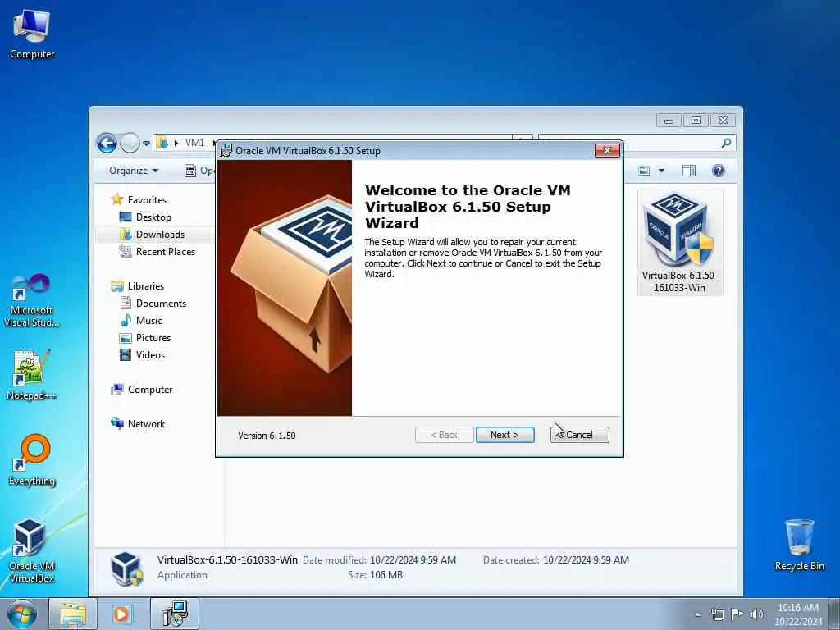This screenshot has height=630, width=840.
Task: Select Microsoft Visual Studio desktop shortcut
Action: (x=32, y=300)
